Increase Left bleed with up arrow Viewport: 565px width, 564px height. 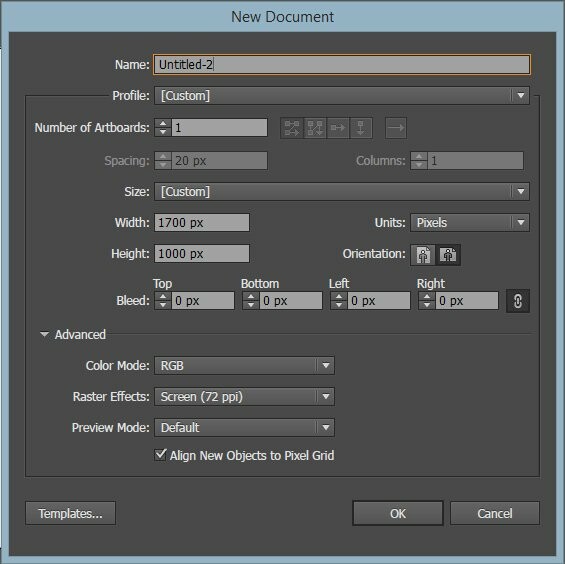coord(339,297)
